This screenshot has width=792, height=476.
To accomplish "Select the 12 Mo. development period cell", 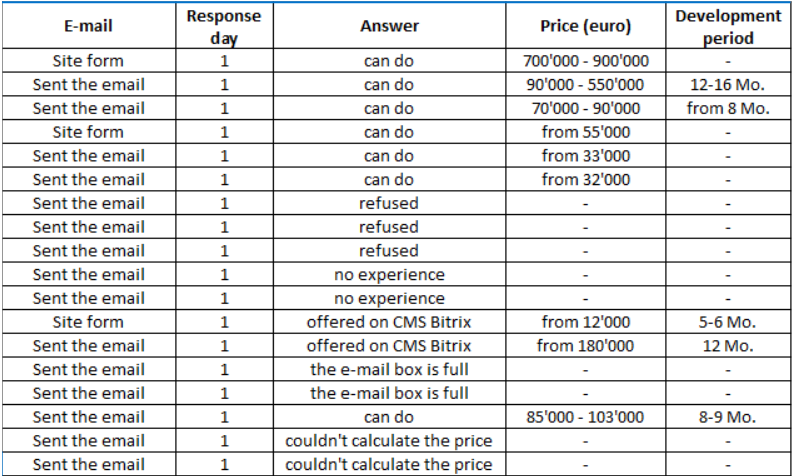I will [x=728, y=346].
